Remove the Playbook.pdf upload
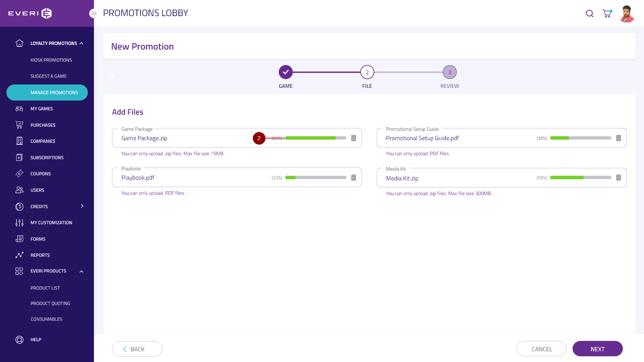Screen dimensions: 644x362 coord(354,178)
